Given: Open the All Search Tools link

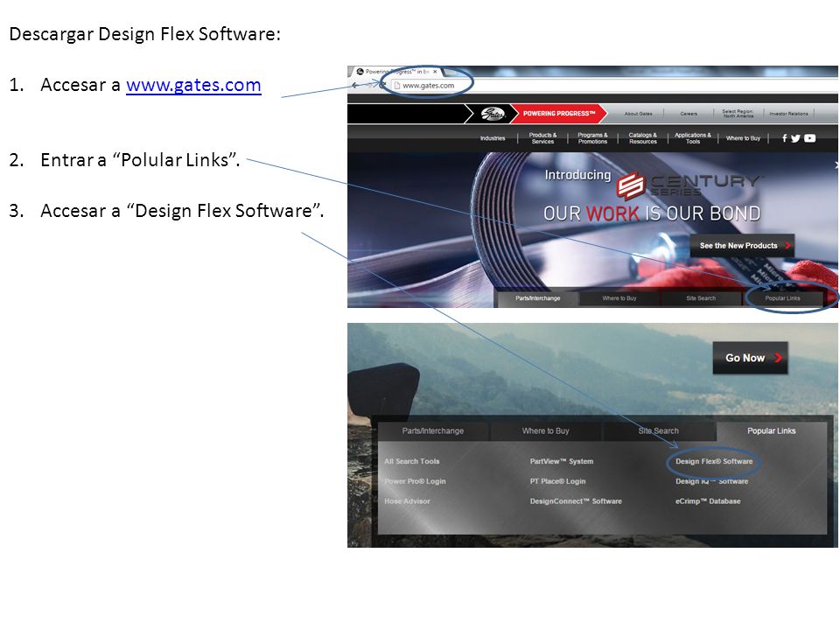Looking at the screenshot, I should coord(411,461).
